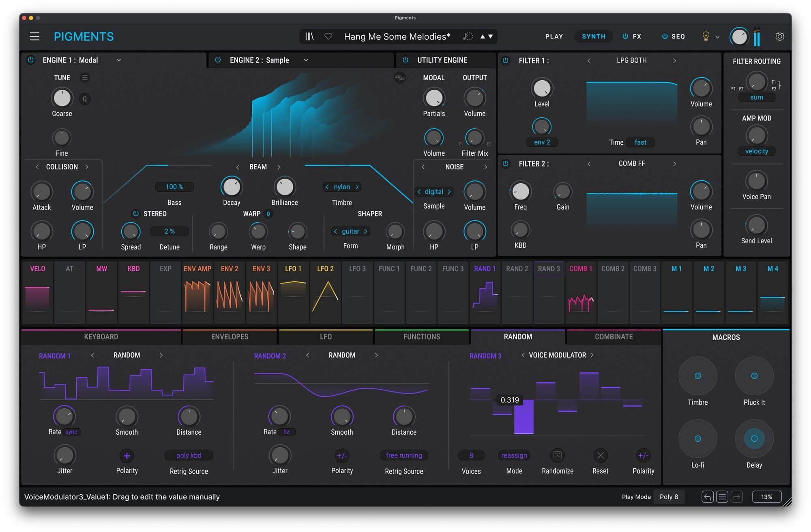
Task: Open the COMBINATE tab
Action: [614, 337]
